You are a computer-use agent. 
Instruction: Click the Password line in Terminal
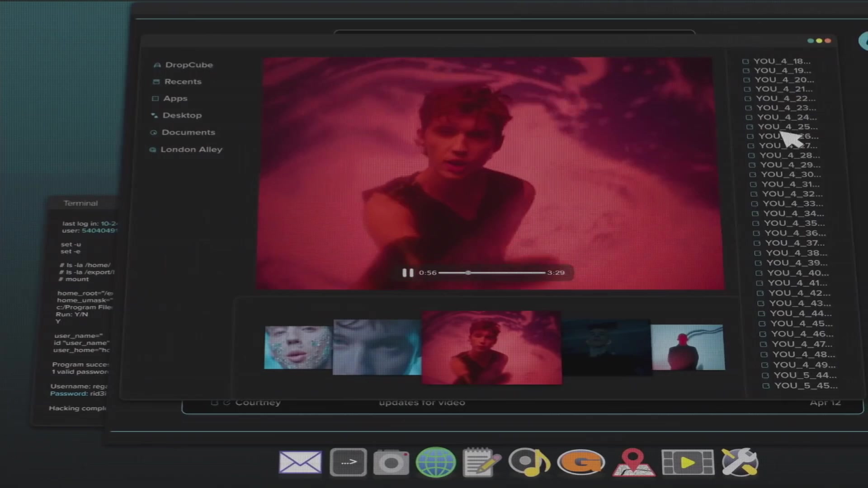pyautogui.click(x=78, y=394)
